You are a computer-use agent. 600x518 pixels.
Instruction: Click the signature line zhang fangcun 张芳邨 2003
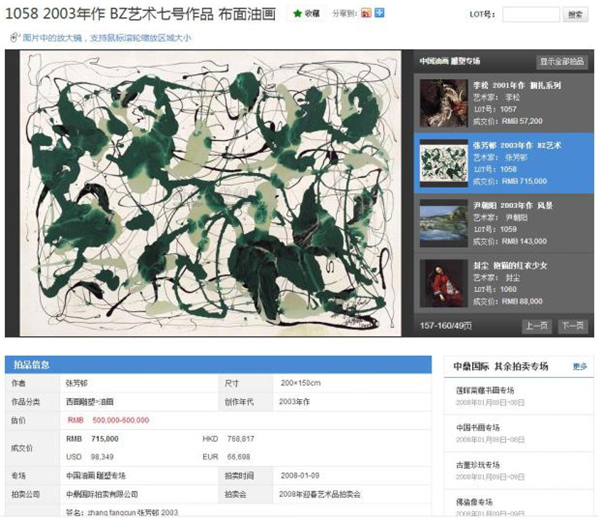(122, 512)
